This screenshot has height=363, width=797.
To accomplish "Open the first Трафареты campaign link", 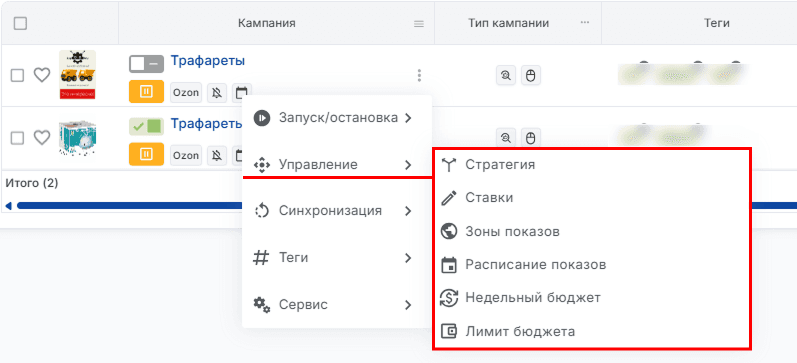I will pyautogui.click(x=207, y=60).
